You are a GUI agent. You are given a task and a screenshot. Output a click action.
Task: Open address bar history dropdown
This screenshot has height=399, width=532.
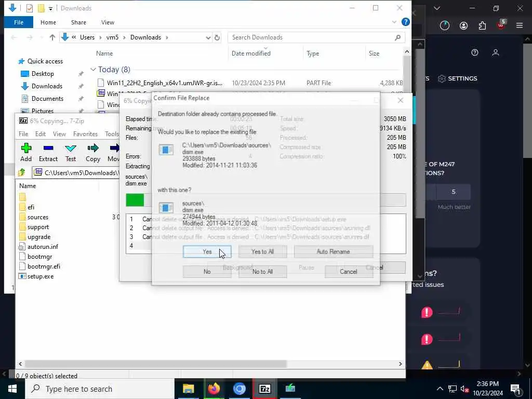tap(208, 37)
